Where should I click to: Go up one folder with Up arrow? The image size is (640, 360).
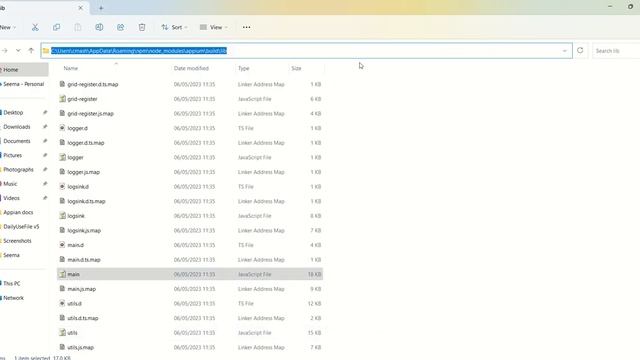point(31,51)
